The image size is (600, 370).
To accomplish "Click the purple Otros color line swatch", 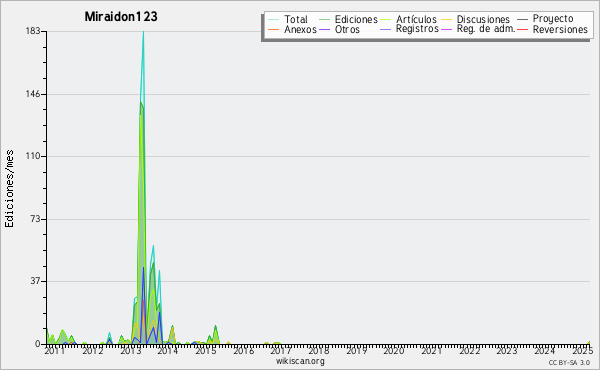I will [324, 29].
